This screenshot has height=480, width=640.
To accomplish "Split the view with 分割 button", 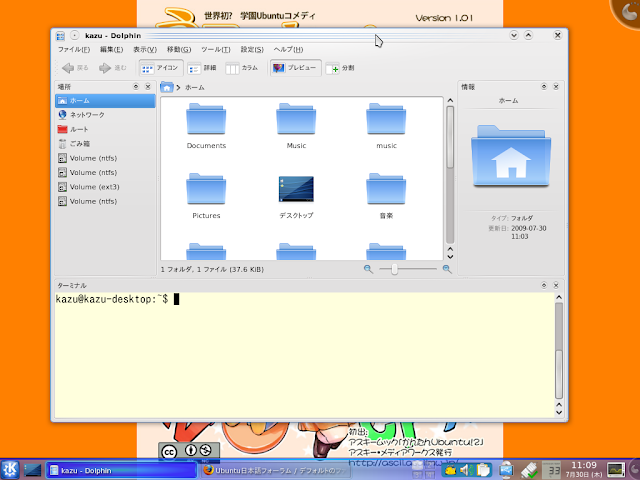I will (x=340, y=68).
